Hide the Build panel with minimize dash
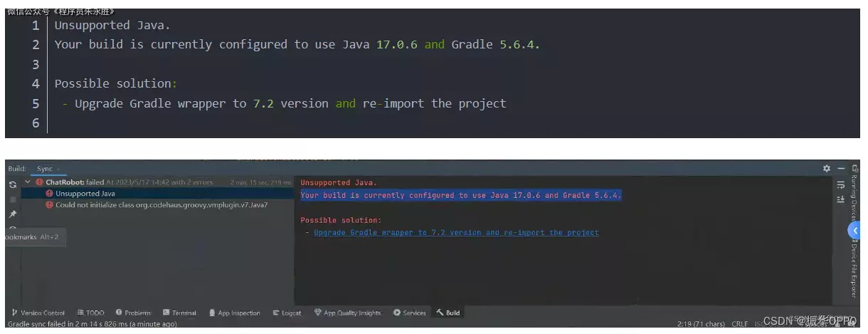The image size is (868, 334). [x=841, y=169]
